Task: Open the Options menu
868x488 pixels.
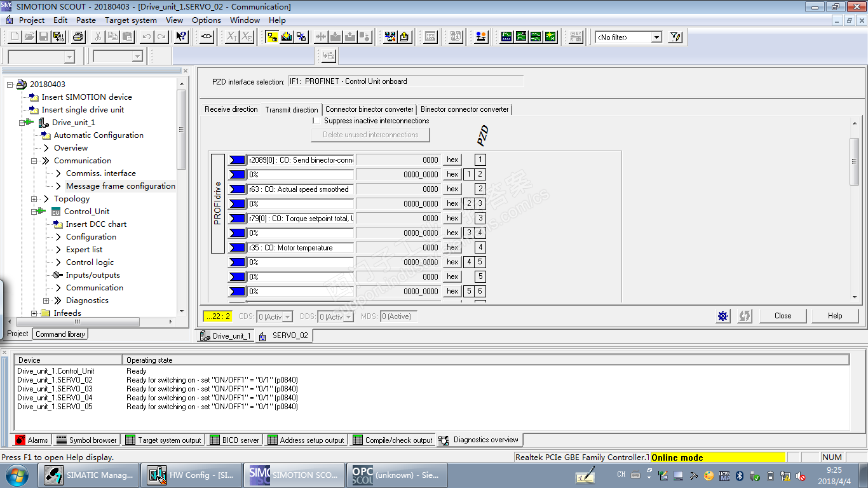Action: [207, 20]
